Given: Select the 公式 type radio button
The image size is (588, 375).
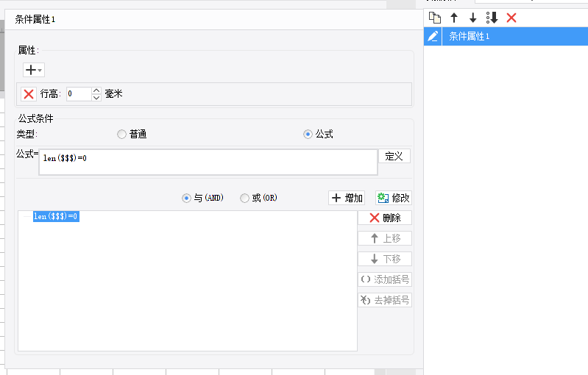Looking at the screenshot, I should tap(308, 134).
